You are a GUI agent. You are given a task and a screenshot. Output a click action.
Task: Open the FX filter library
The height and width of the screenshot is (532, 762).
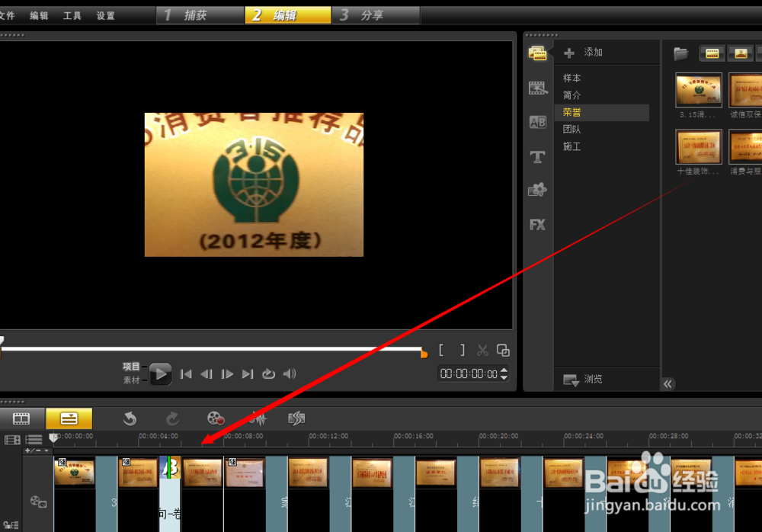point(537,225)
